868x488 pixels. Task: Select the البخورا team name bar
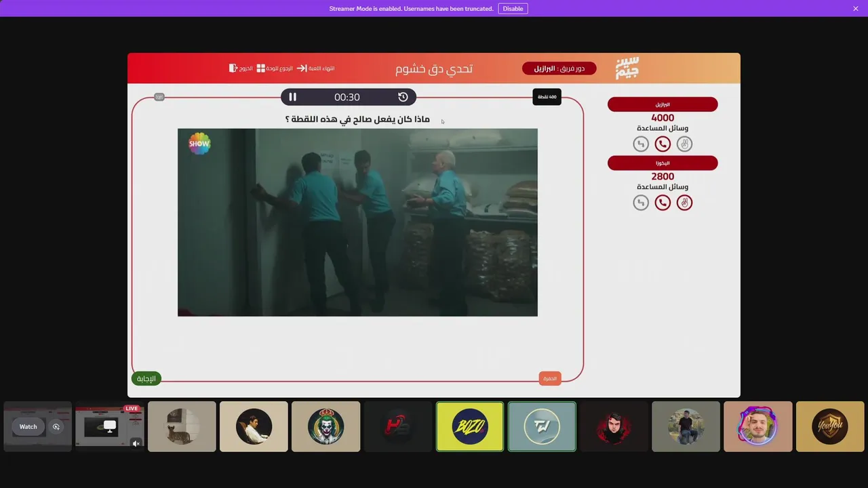[663, 163]
